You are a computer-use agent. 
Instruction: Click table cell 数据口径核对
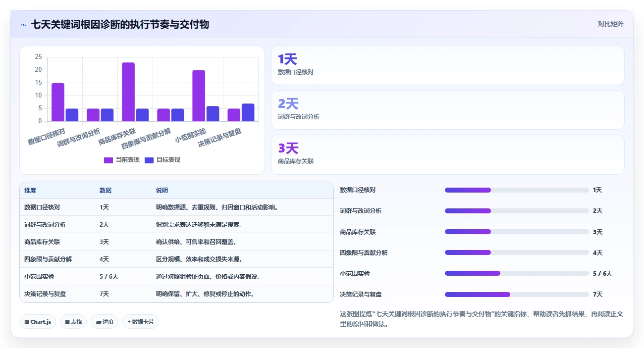(42, 207)
